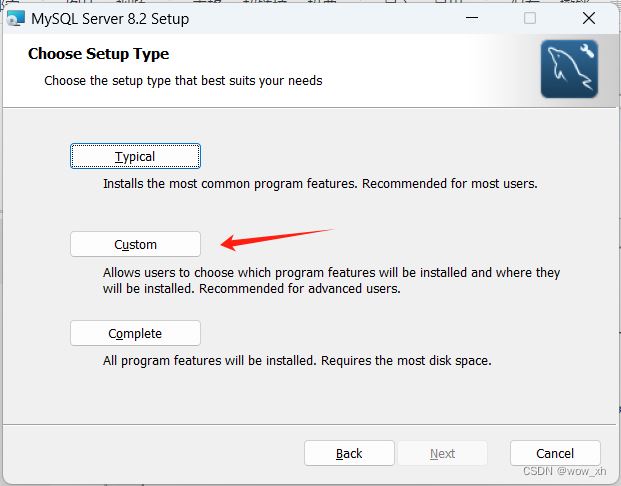621x486 pixels.
Task: Close the MySQL Server 8.2 Setup dialog
Action: click(x=589, y=18)
